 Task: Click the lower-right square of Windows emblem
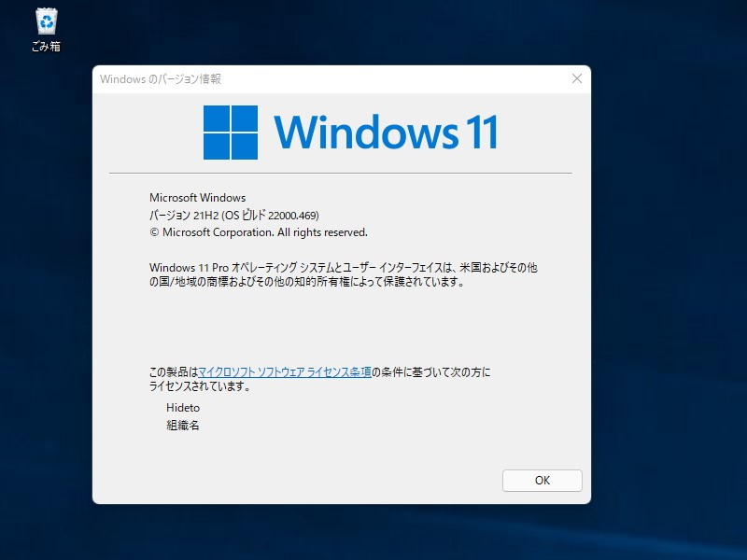(243, 146)
